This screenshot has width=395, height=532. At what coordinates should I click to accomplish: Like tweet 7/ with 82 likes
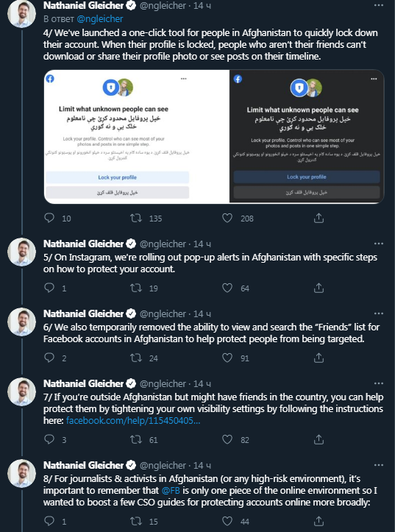tap(227, 439)
